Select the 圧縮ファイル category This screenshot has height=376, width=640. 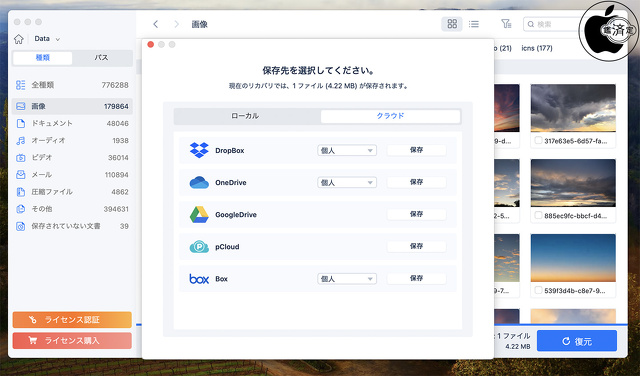[x=72, y=192]
